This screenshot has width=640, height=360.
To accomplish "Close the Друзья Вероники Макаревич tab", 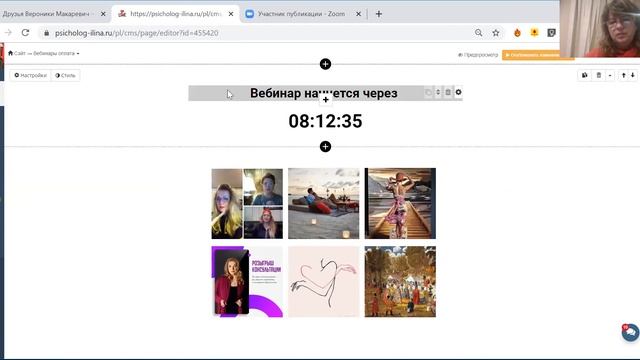I will pyautogui.click(x=103, y=14).
